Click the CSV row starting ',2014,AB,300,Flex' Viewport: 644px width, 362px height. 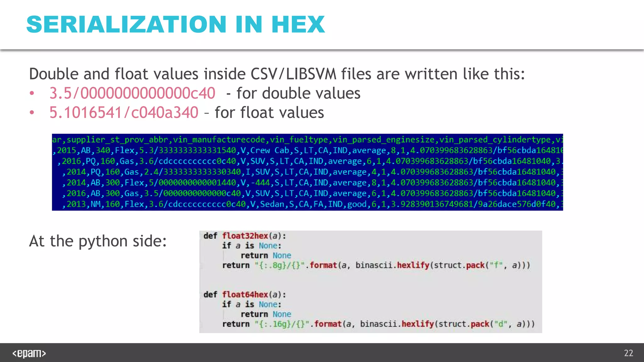(x=312, y=183)
